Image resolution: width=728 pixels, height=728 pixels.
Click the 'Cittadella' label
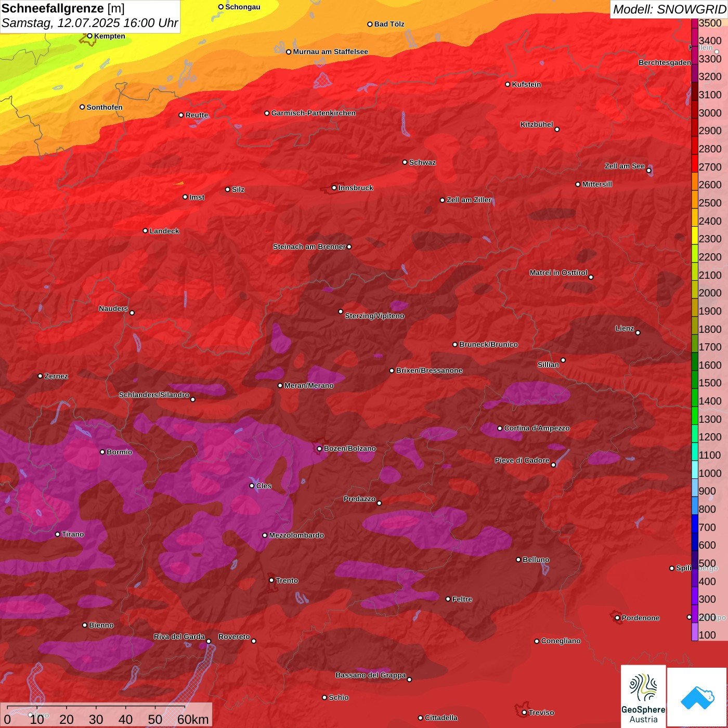441,718
